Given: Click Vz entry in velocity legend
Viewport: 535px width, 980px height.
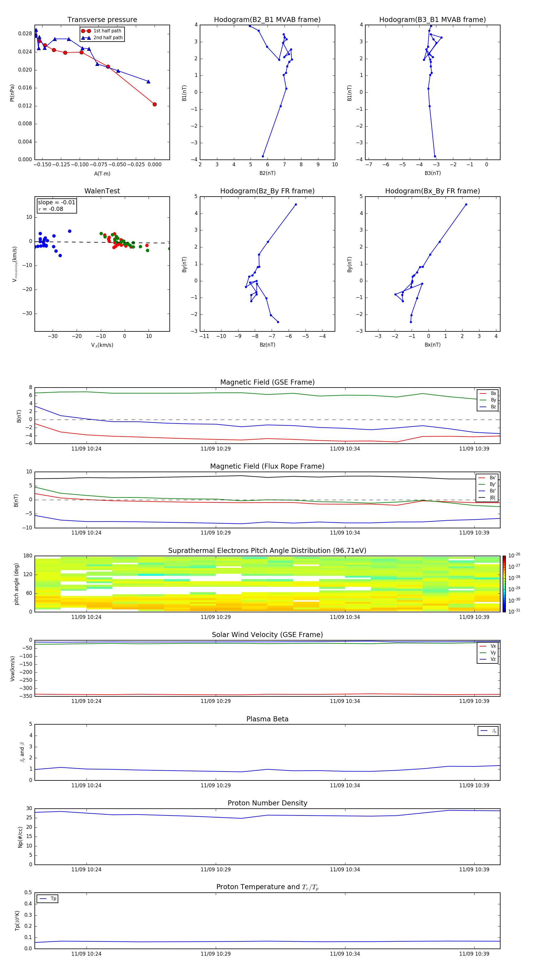Looking at the screenshot, I should coord(488,659).
